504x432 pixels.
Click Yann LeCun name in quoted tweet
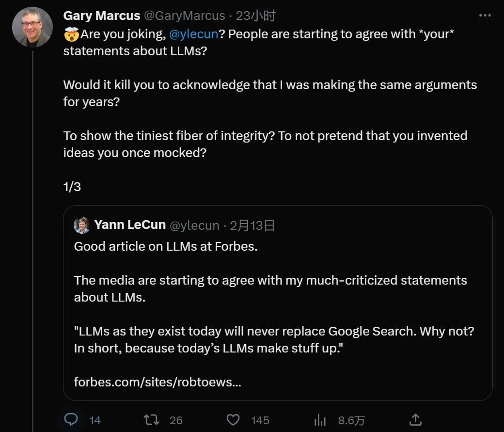click(x=130, y=225)
